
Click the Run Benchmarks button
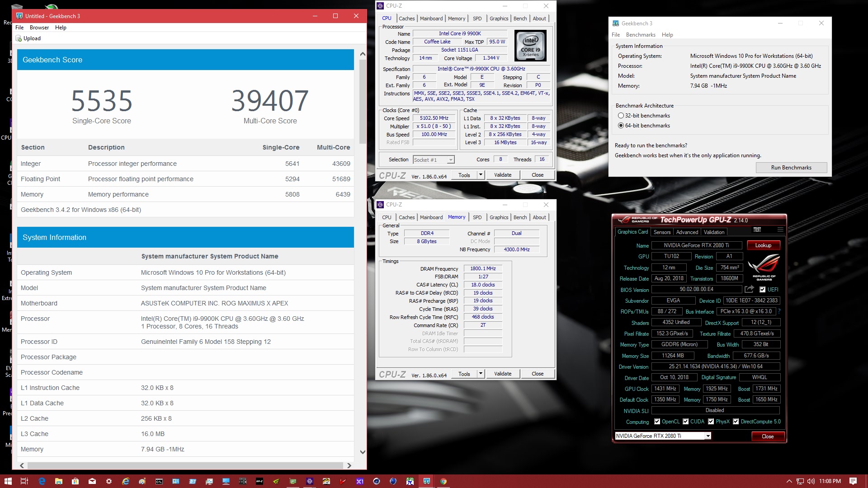point(791,168)
